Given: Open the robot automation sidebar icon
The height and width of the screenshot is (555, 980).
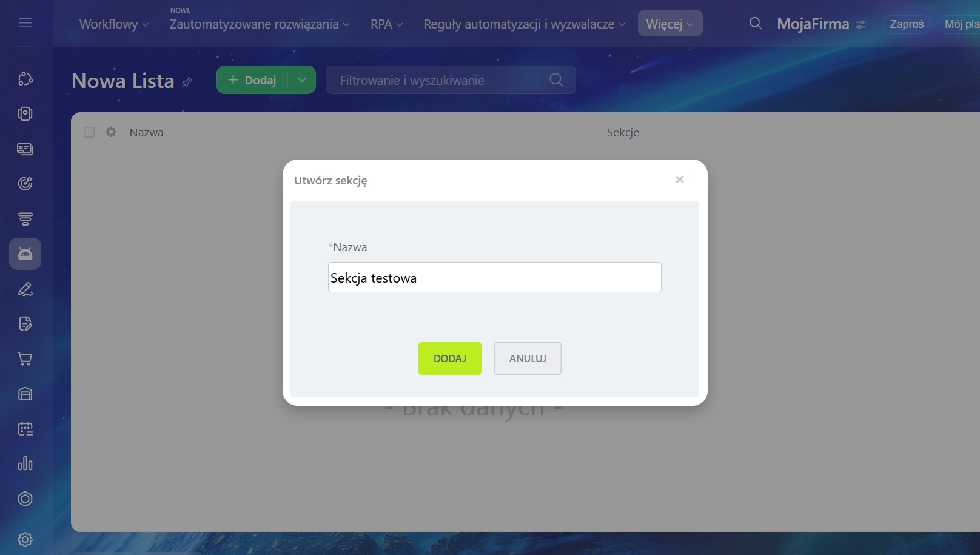Looking at the screenshot, I should (x=25, y=254).
